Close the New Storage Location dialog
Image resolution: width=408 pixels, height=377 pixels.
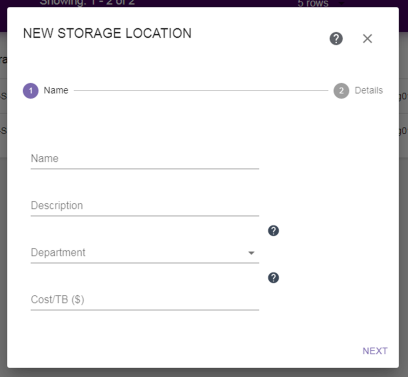coord(367,39)
